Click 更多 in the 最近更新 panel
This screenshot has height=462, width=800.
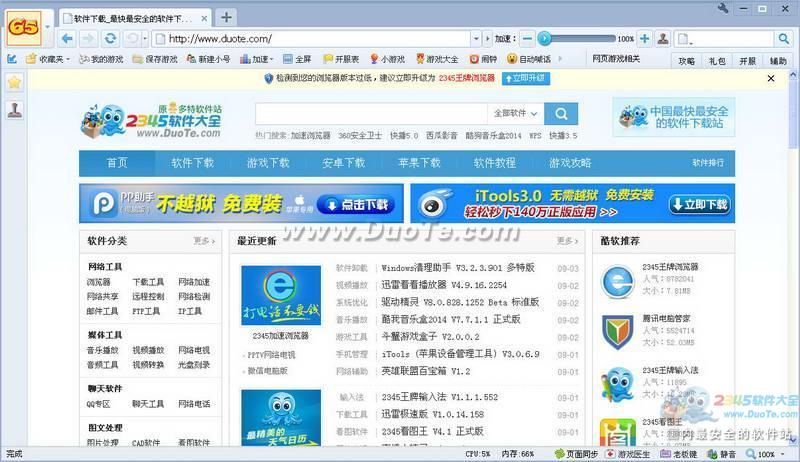click(567, 241)
